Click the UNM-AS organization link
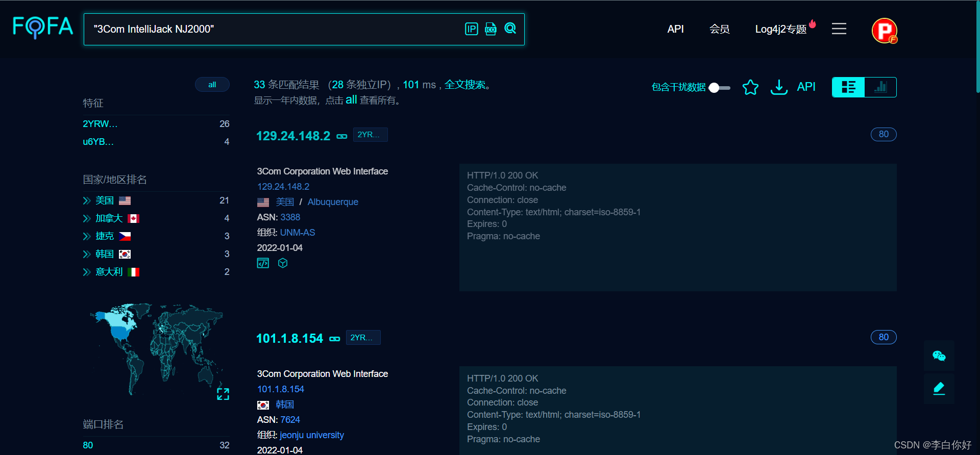980x455 pixels. pyautogui.click(x=298, y=233)
